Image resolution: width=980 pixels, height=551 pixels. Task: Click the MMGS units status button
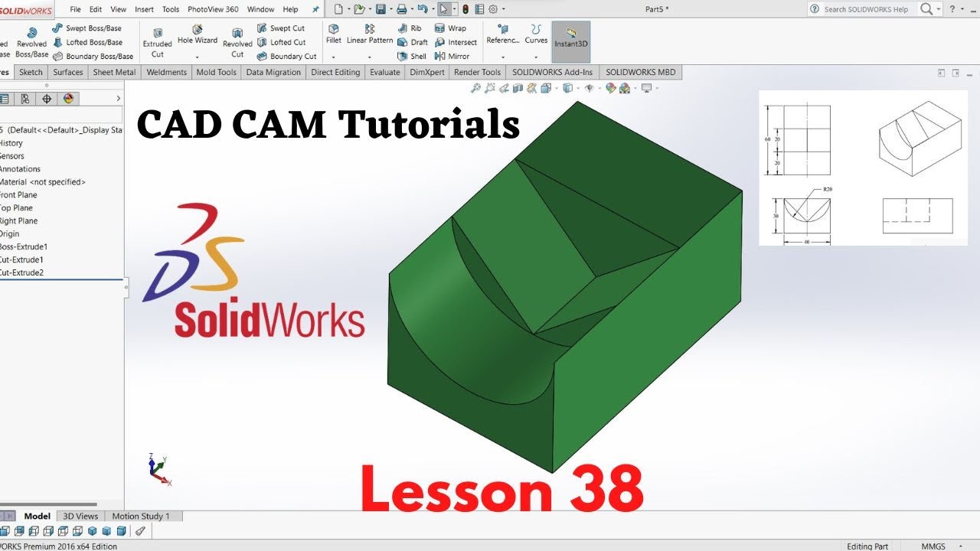[933, 546]
